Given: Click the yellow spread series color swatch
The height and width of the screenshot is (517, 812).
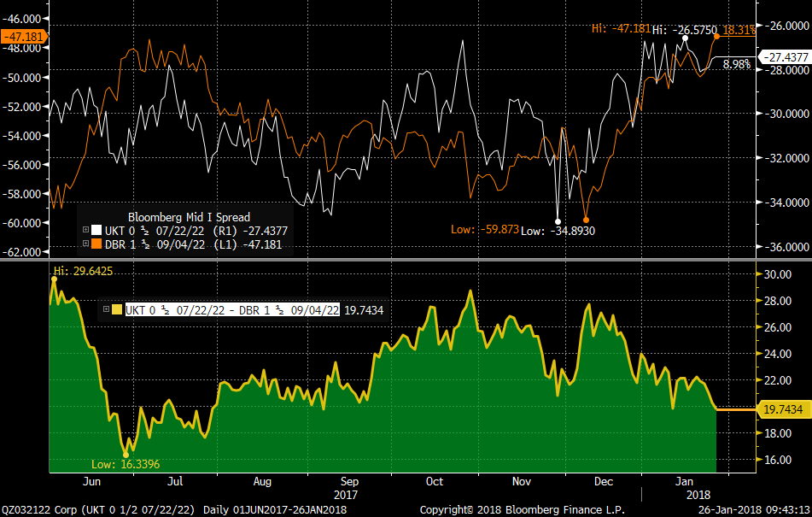Looking at the screenshot, I should coord(117,310).
